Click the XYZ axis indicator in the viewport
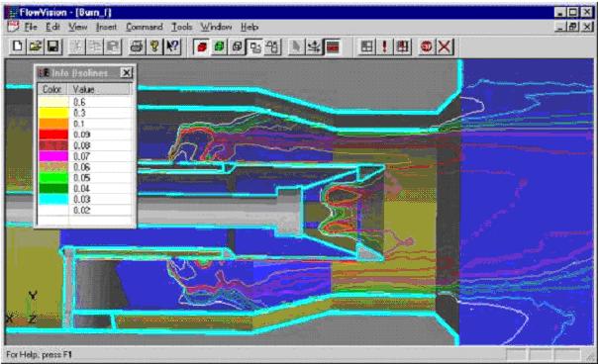The width and height of the screenshot is (598, 364). 23,308
